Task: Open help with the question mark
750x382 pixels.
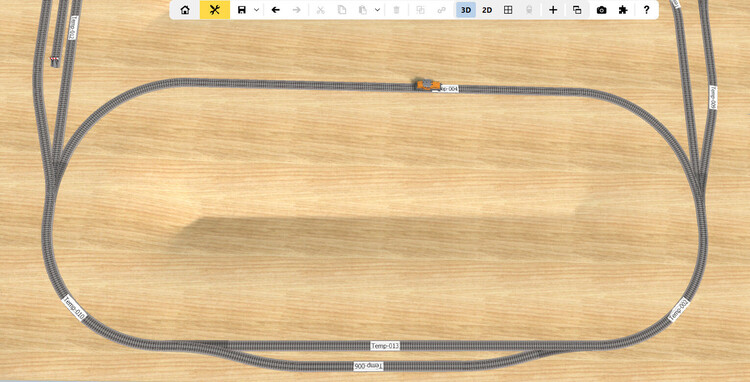Action: point(646,10)
